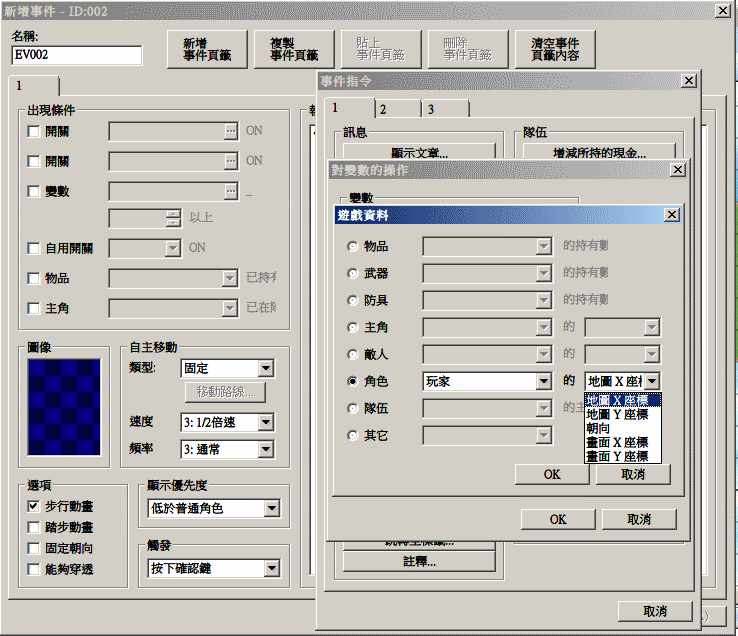Switch to tab 2 in 事件指令
Screen dimensions: 738x636
pos(398,109)
